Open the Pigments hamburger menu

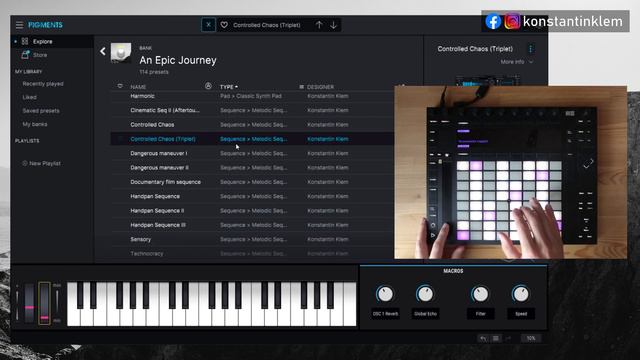point(19,25)
